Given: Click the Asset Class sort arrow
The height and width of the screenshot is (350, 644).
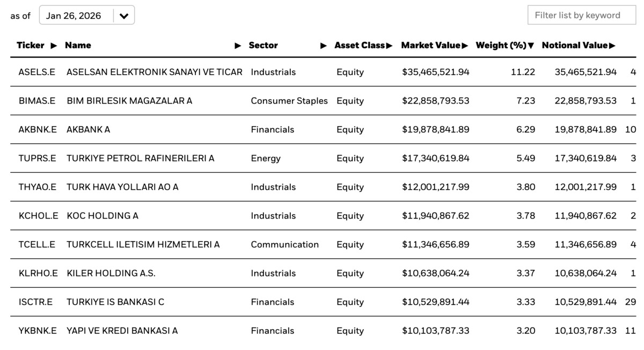Looking at the screenshot, I should (389, 46).
